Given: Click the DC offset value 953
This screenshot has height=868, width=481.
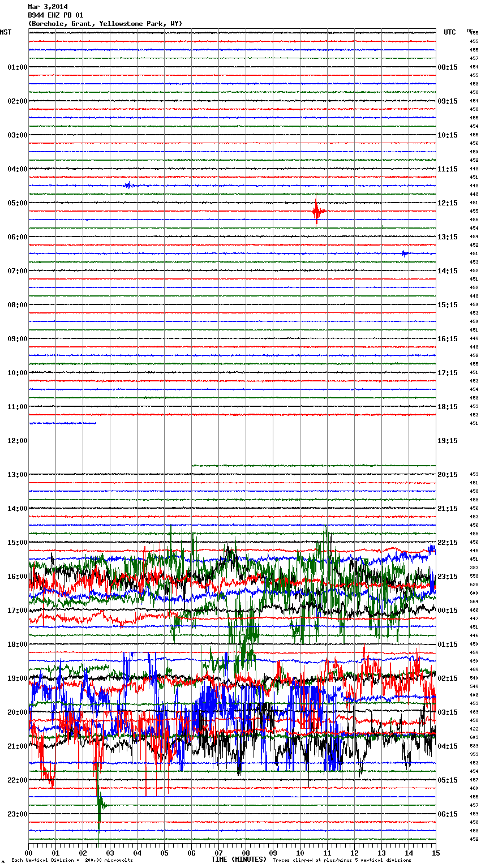Looking at the screenshot, I should click(474, 754).
